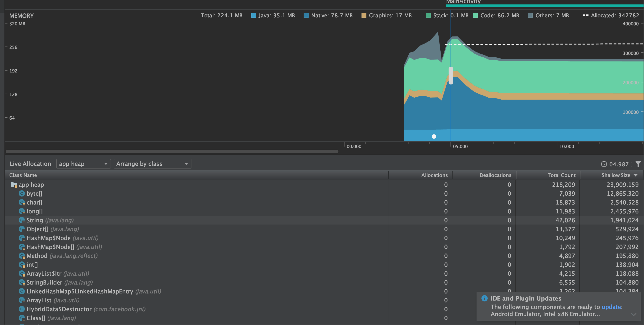Viewport: 644px width, 325px height.
Task: Click Shallow Size value 2,540,528
Action: [x=624, y=203]
